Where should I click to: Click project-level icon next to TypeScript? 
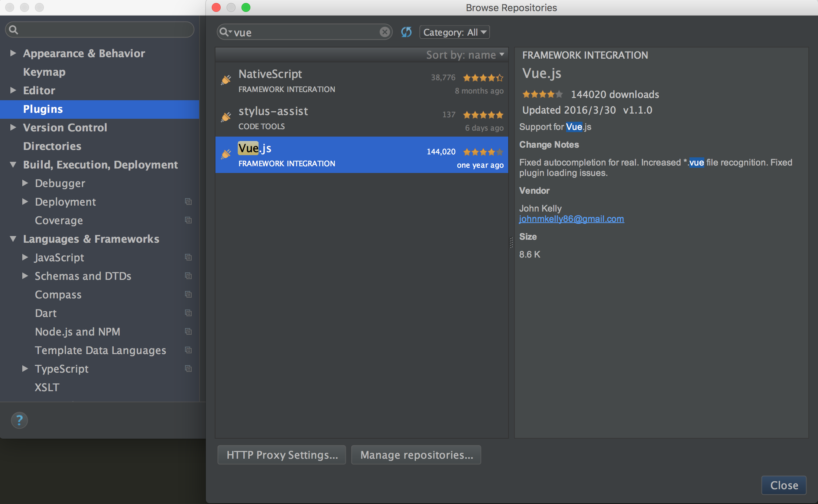click(x=188, y=369)
